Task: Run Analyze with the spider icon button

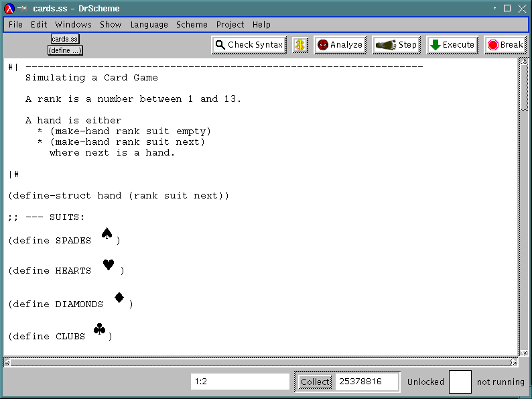Action: coord(340,45)
